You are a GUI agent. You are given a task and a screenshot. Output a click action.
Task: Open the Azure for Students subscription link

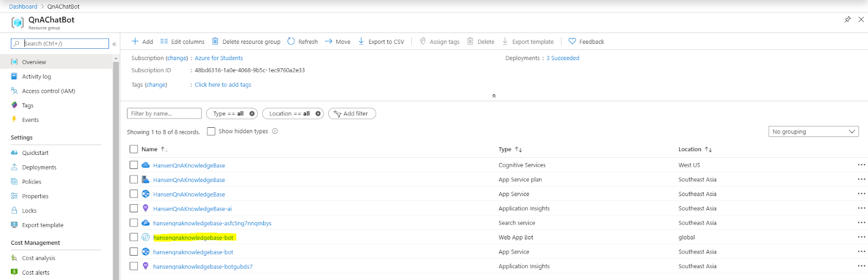click(x=219, y=58)
